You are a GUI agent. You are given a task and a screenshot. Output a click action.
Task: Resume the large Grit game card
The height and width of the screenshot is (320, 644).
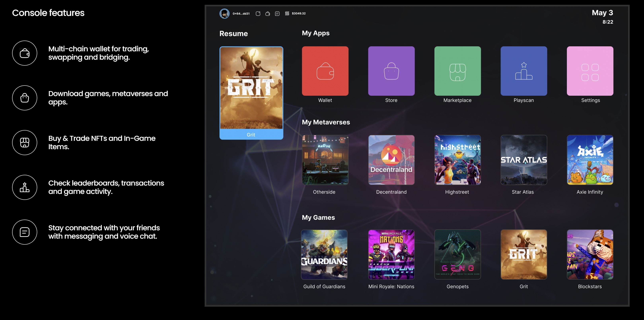coord(251,93)
